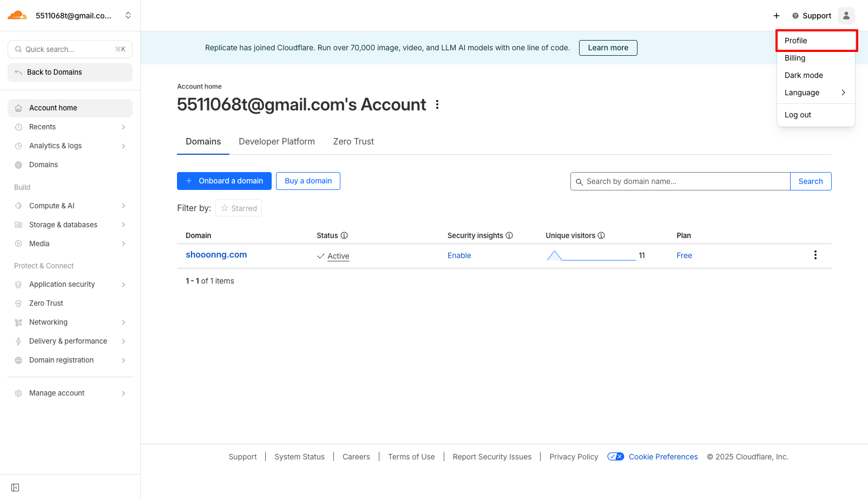This screenshot has width=868, height=500.
Task: Switch to the Zero Trust tab
Action: (353, 141)
